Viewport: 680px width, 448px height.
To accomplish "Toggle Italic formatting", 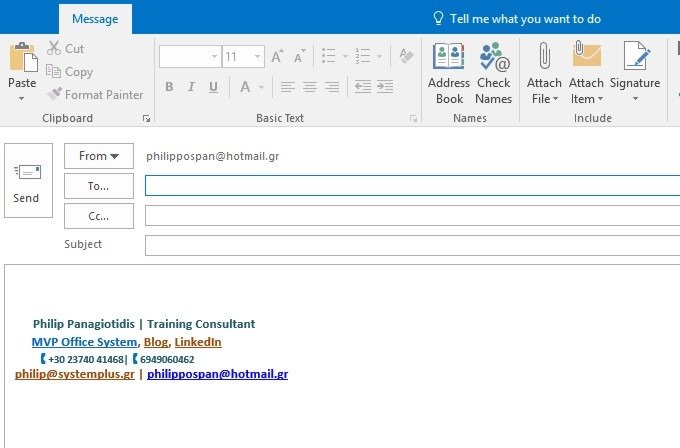I will click(190, 87).
